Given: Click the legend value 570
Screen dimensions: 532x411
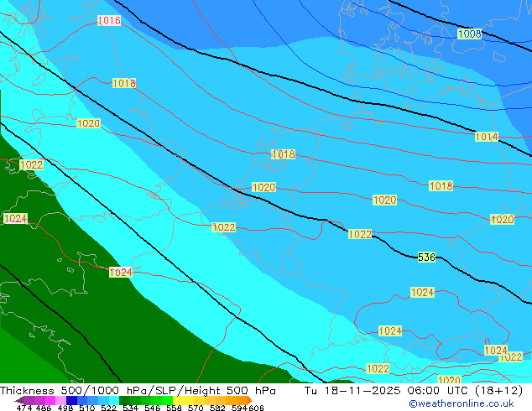Looking at the screenshot, I should point(196,408).
